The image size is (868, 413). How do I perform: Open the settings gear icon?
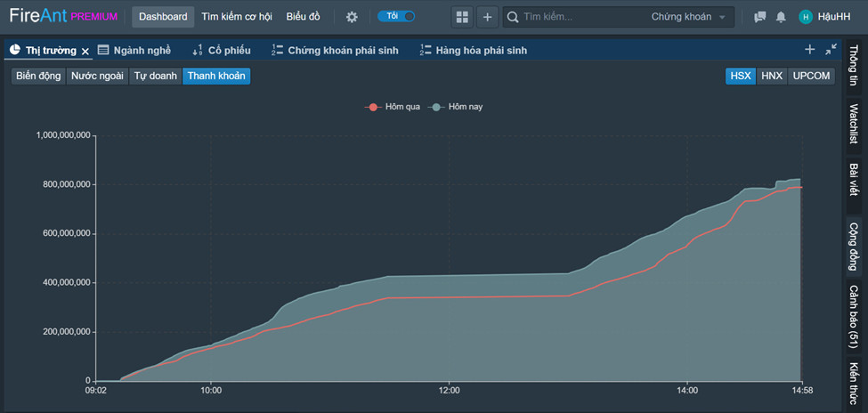(x=352, y=17)
